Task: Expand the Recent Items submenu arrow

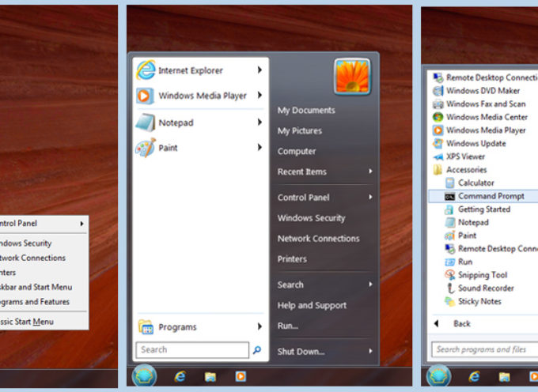Action: click(x=370, y=171)
